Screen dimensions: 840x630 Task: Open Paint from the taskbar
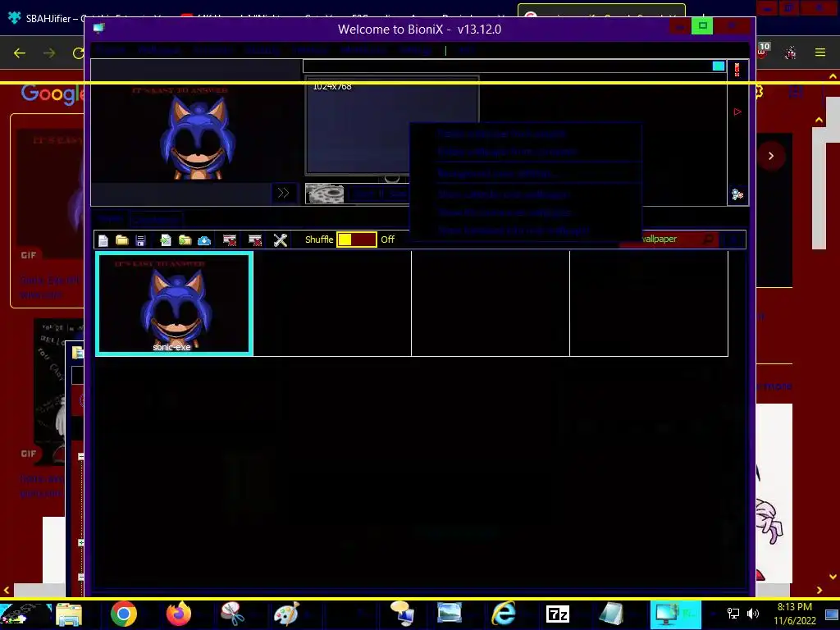click(286, 614)
